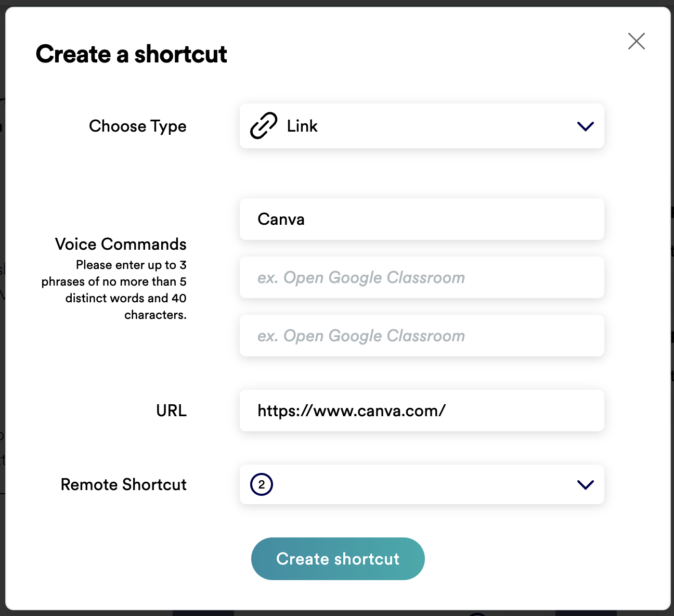
Task: Click the third voice command input
Action: point(421,336)
